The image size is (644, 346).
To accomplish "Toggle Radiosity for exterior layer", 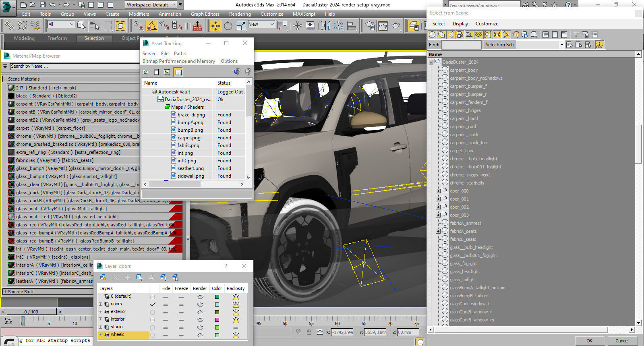I will [x=236, y=312].
